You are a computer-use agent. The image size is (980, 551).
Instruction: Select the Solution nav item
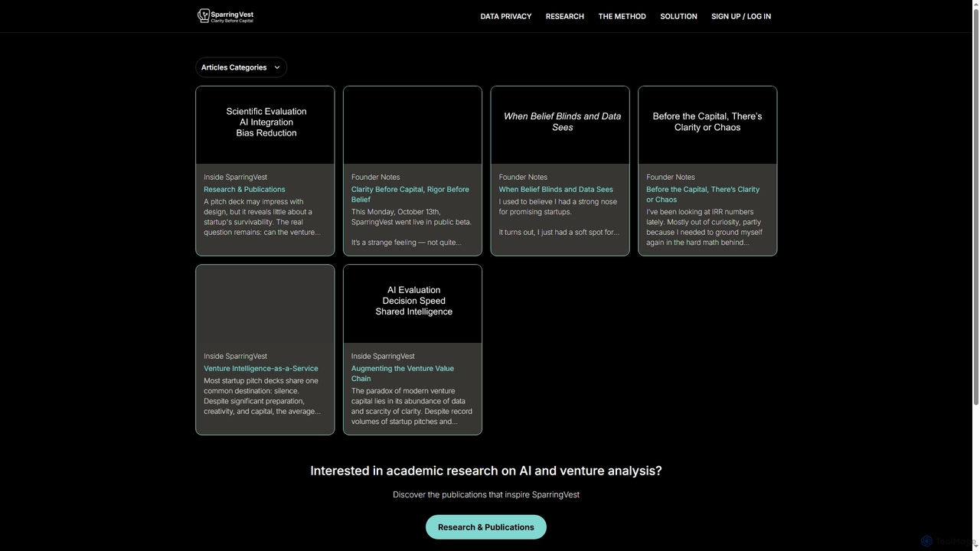678,16
